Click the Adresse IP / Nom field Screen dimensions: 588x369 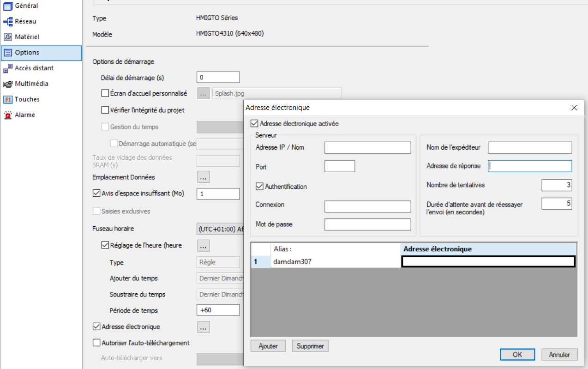[367, 148]
